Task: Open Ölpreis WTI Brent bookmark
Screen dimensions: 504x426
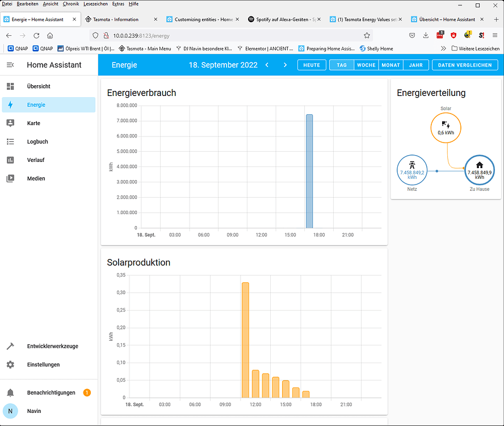Action: (86, 49)
